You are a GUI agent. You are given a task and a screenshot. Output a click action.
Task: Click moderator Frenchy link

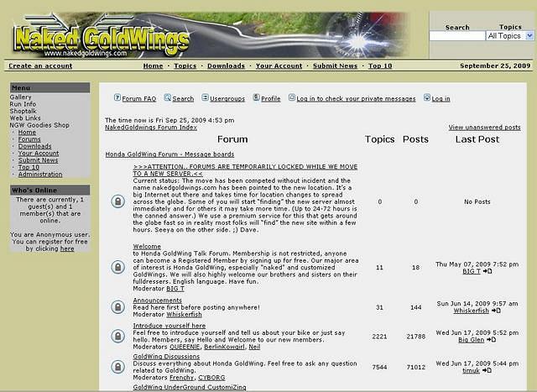coord(182,378)
